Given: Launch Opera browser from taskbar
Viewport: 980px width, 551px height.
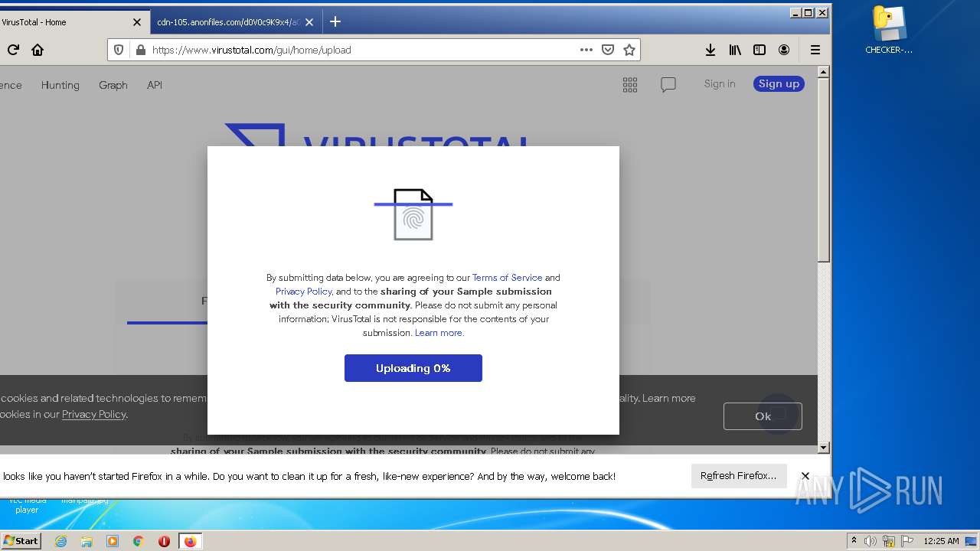Looking at the screenshot, I should pyautogui.click(x=164, y=541).
